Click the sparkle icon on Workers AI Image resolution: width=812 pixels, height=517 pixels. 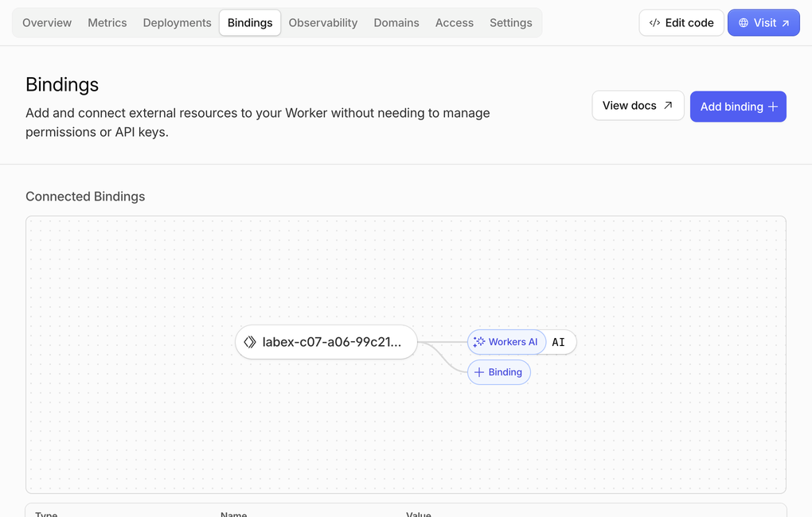click(x=479, y=342)
